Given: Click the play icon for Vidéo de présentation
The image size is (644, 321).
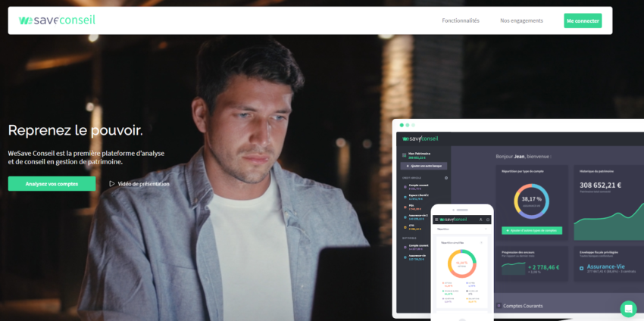Looking at the screenshot, I should coord(112,183).
